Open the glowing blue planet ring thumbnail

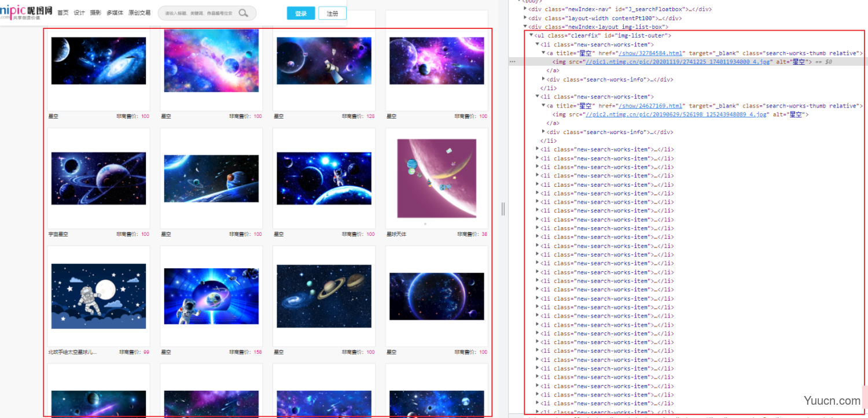point(437,296)
